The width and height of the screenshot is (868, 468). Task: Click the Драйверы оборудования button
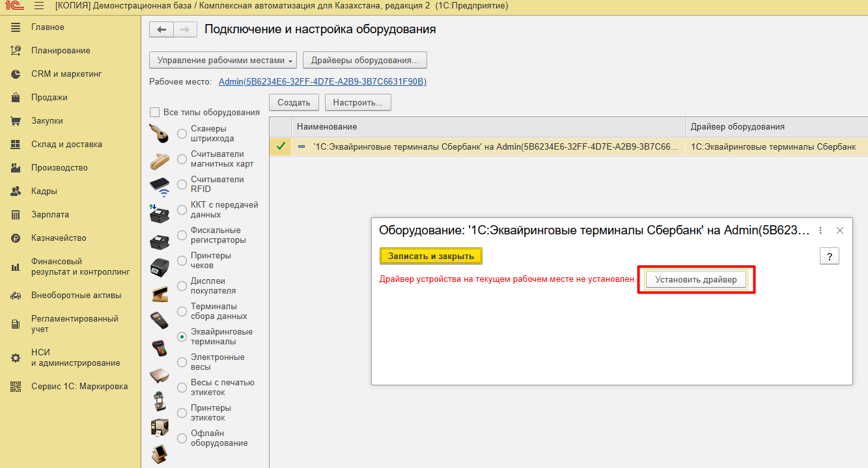[x=365, y=61]
